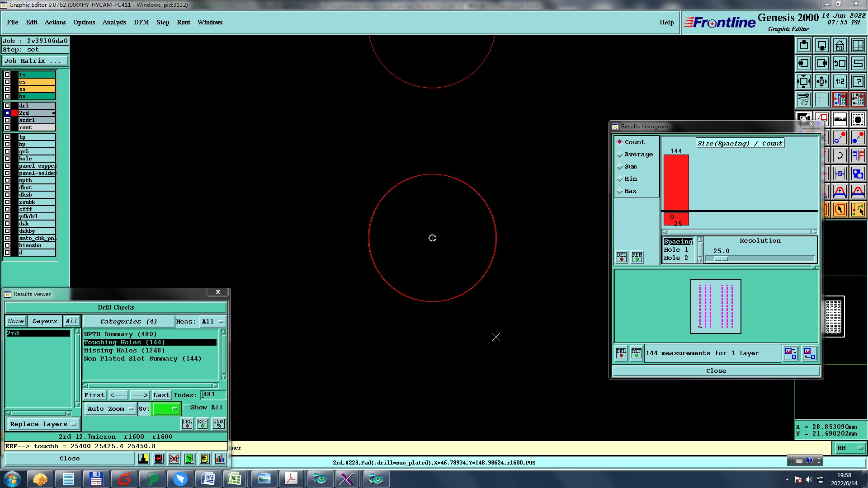The width and height of the screenshot is (868, 488).
Task: Click the UNDO icon in Results viewer
Action: [x=219, y=424]
